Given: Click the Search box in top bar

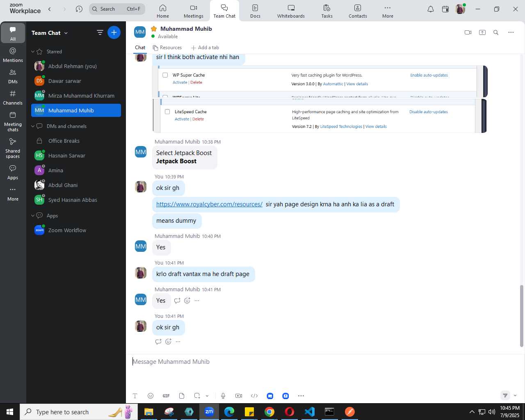Looking at the screenshot, I should tap(117, 9).
